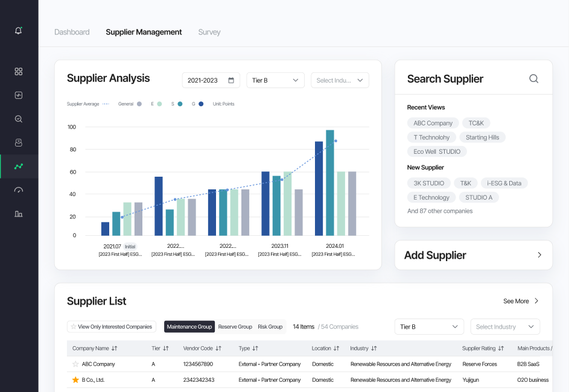Unstar the B Co., Ltd. row
569x392 pixels.
click(x=75, y=380)
